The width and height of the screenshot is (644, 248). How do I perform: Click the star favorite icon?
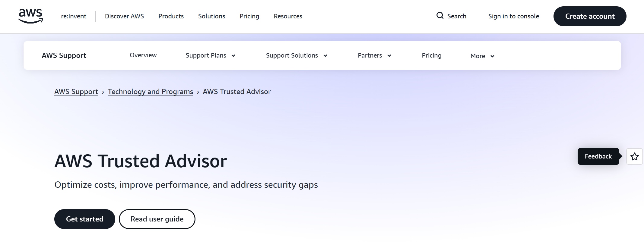(635, 157)
